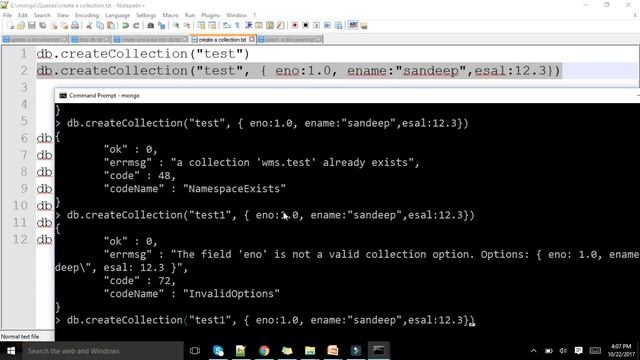The image size is (640, 360).
Task: Click the Zoom In toolbar icon
Action: coord(176,25)
